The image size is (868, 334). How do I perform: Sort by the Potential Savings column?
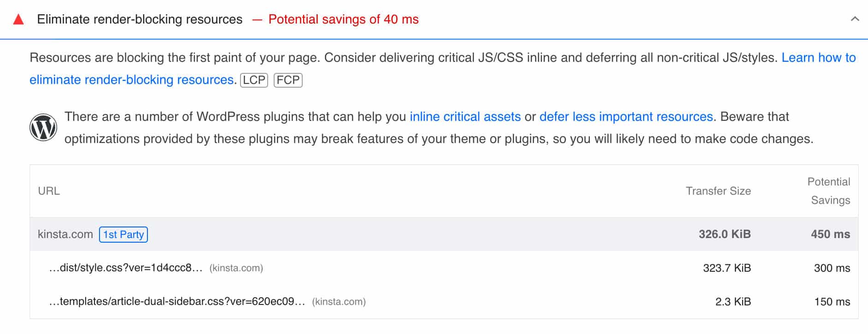coord(828,191)
